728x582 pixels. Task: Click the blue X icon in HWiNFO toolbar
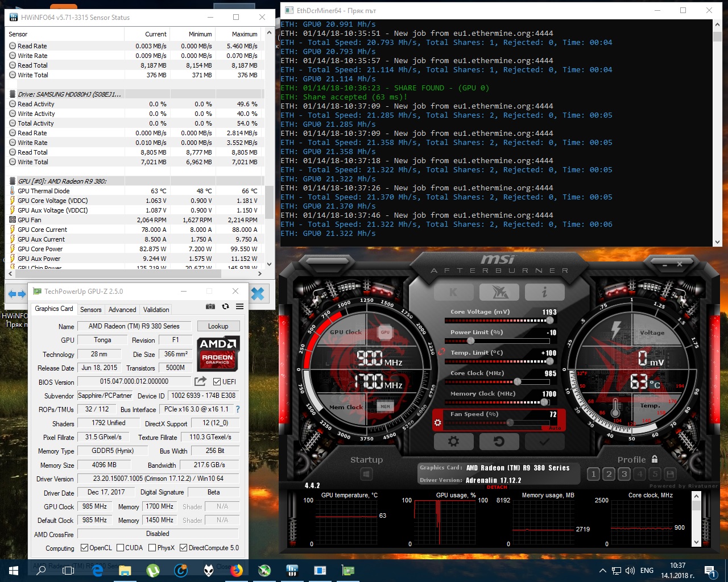click(258, 294)
